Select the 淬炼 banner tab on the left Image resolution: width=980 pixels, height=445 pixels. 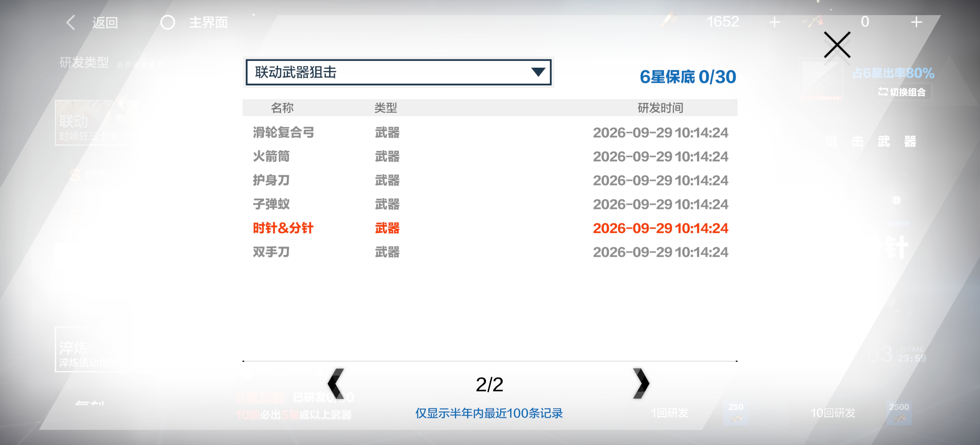94,349
